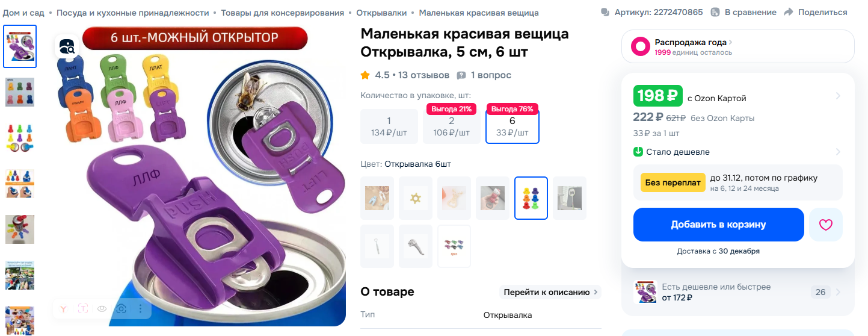Click Добавить в корзину button
868x336 pixels.
[718, 225]
